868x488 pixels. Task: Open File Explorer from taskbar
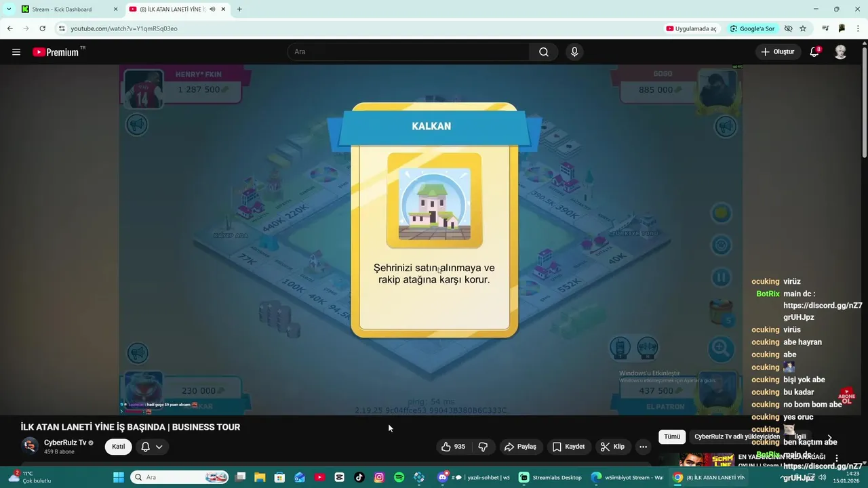260,477
